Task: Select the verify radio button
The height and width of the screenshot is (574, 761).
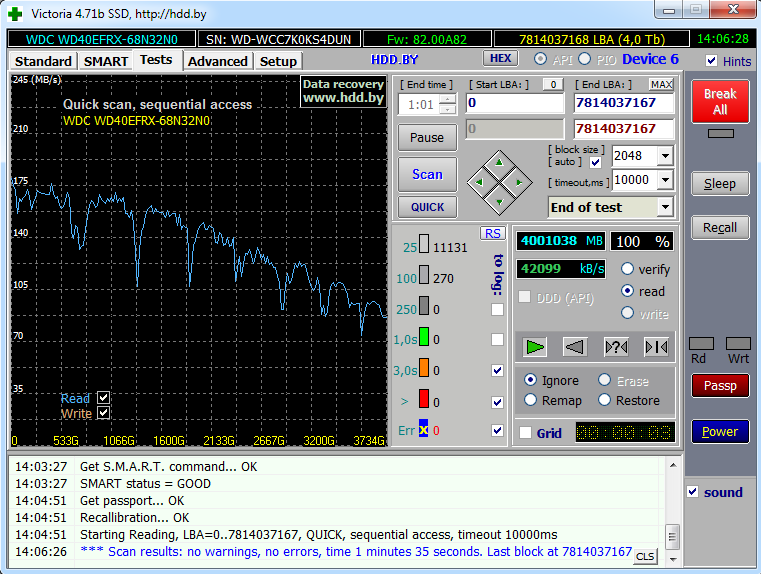Action: 628,269
